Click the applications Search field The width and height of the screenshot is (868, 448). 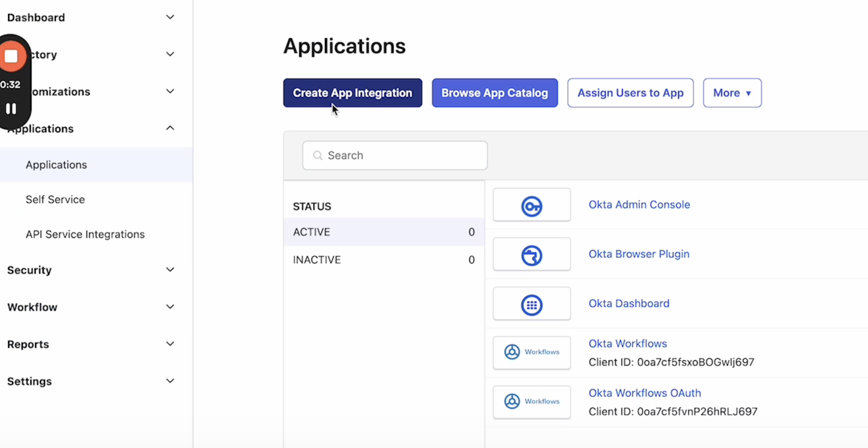395,155
